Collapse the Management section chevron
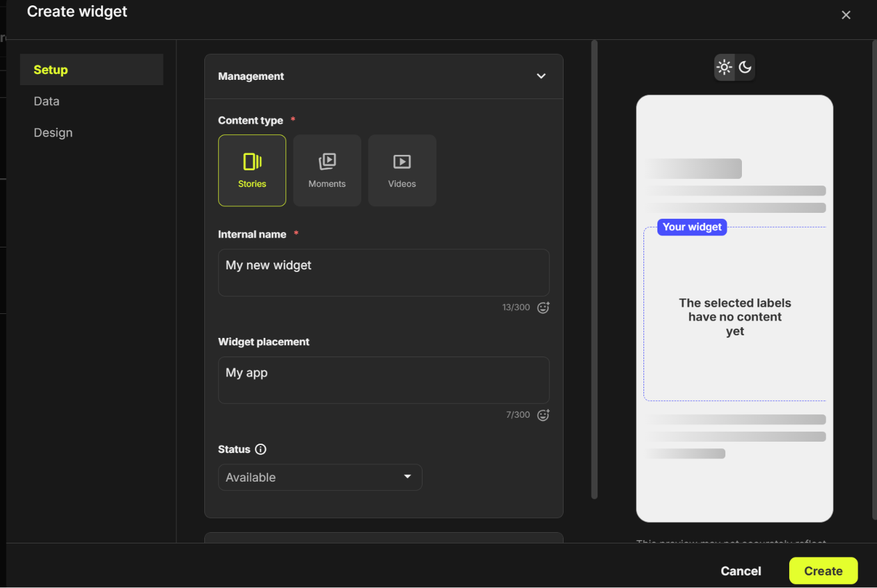Viewport: 877px width, 588px height. [x=541, y=76]
